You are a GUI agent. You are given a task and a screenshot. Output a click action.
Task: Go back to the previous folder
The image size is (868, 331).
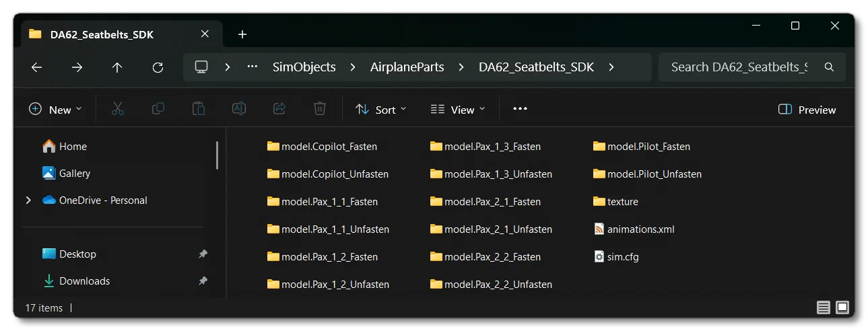(x=36, y=67)
